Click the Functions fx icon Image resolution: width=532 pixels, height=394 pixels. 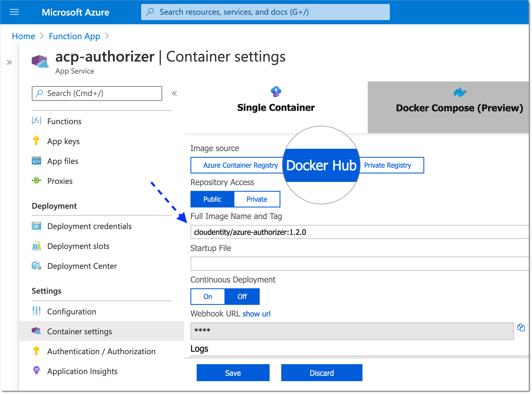point(36,121)
